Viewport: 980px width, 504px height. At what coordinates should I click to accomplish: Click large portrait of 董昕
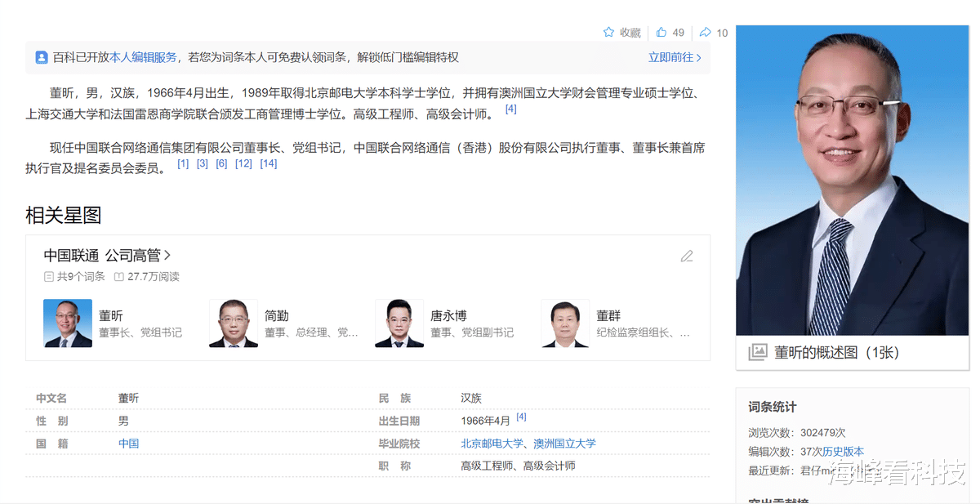(x=852, y=180)
